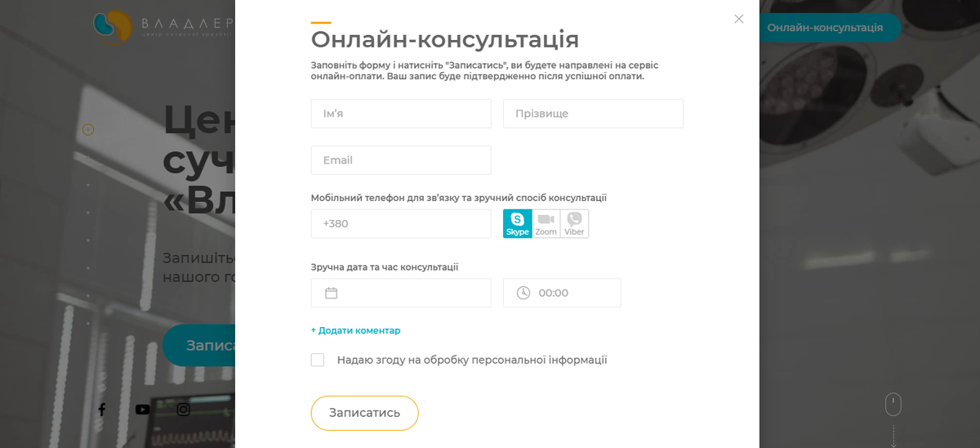Screen dimensions: 980x448
Task: Expand the "Додати коментар" comment section
Action: tap(356, 330)
